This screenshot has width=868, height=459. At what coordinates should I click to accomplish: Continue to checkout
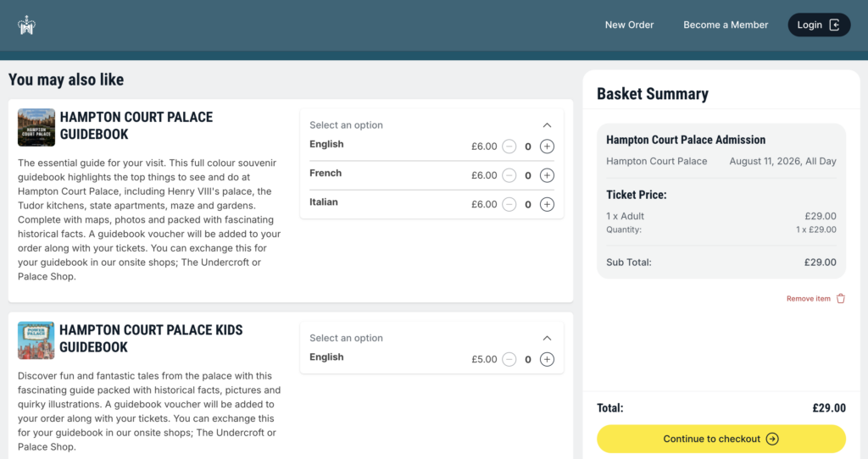[721, 439]
